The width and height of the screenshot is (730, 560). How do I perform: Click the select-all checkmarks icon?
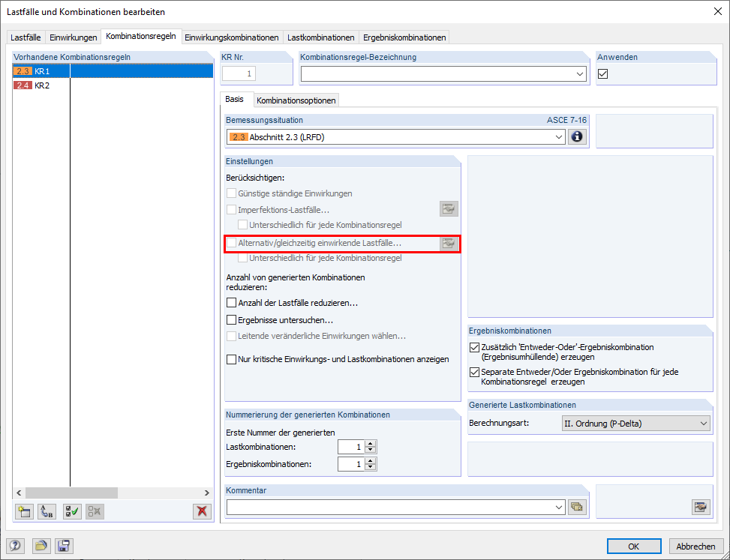72,511
